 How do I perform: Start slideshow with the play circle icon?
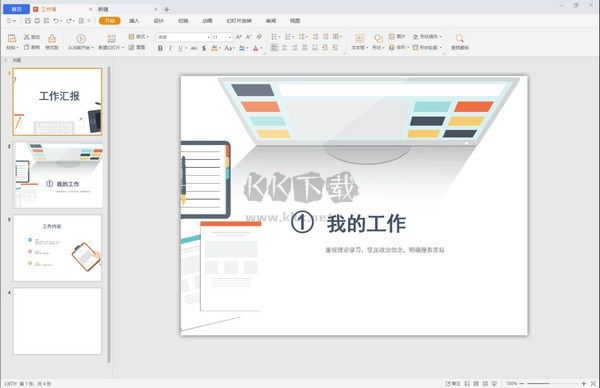(81, 38)
